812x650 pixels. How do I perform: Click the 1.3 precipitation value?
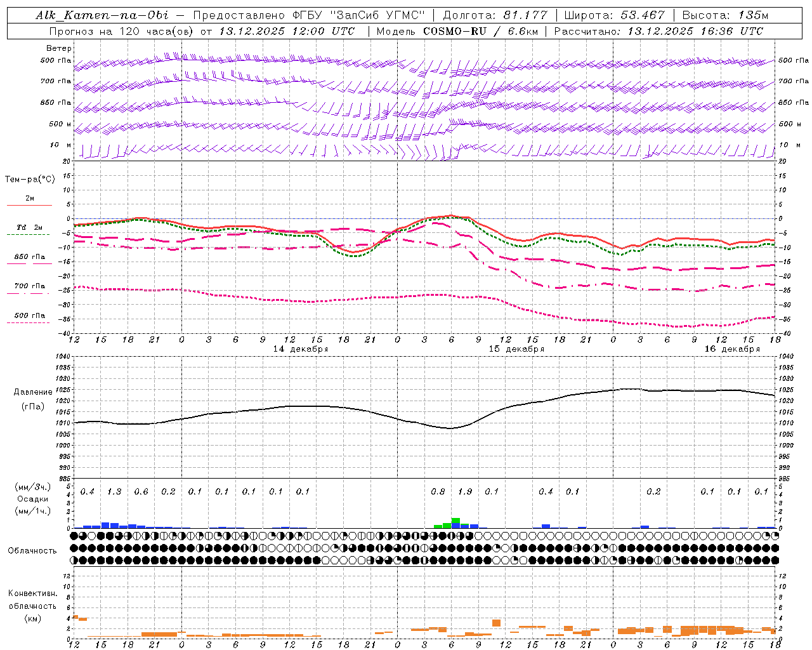(x=114, y=492)
